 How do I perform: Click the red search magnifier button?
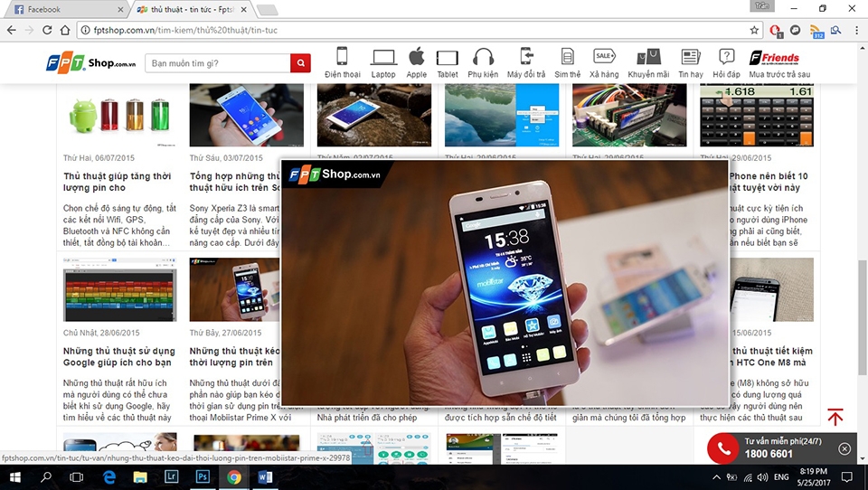click(x=300, y=63)
